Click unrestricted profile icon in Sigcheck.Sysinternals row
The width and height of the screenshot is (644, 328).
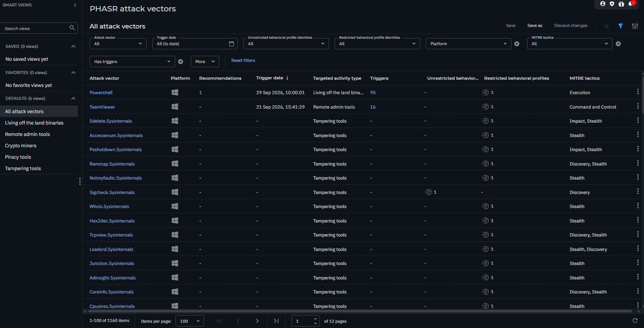pyautogui.click(x=429, y=192)
